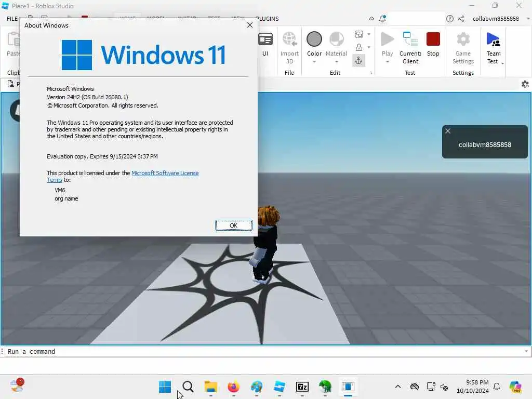Expand the Color dropdown arrow
Image resolution: width=532 pixels, height=399 pixels.
314,62
